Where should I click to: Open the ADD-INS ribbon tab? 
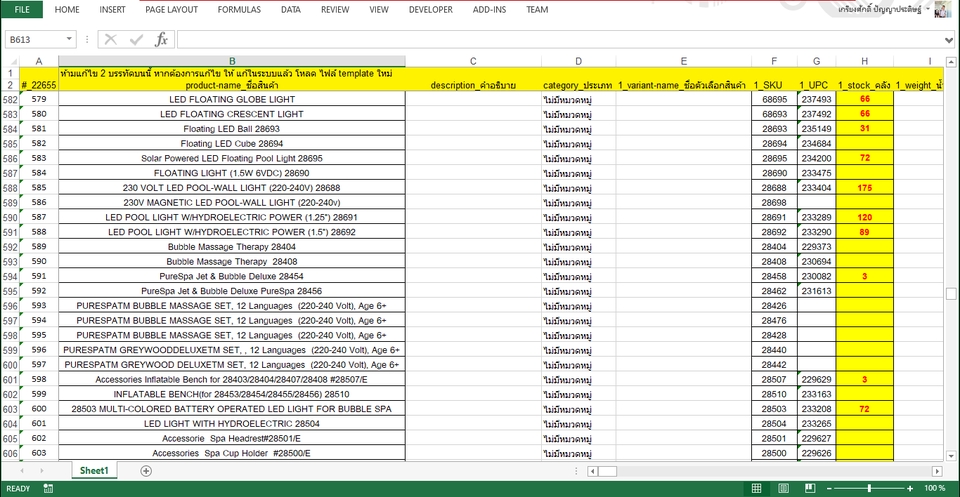point(489,9)
